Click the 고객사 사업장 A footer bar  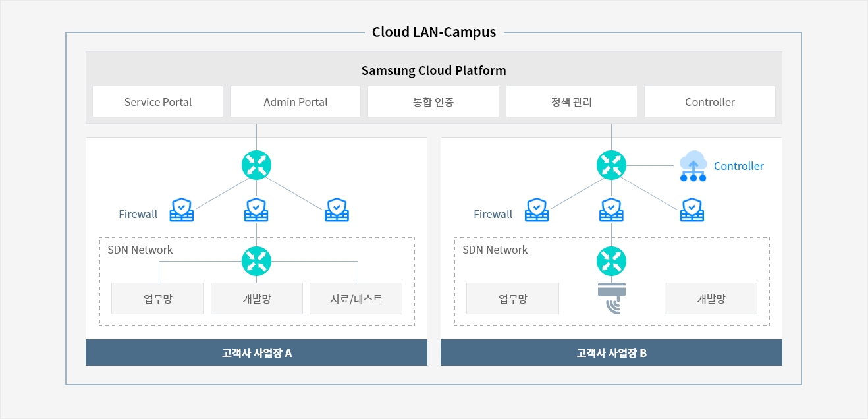click(x=257, y=352)
